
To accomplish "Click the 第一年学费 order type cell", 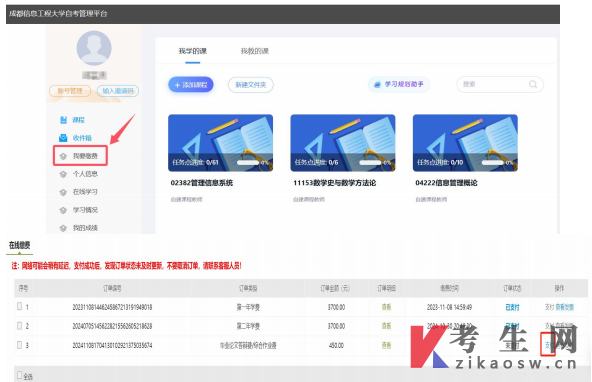I will point(248,307).
